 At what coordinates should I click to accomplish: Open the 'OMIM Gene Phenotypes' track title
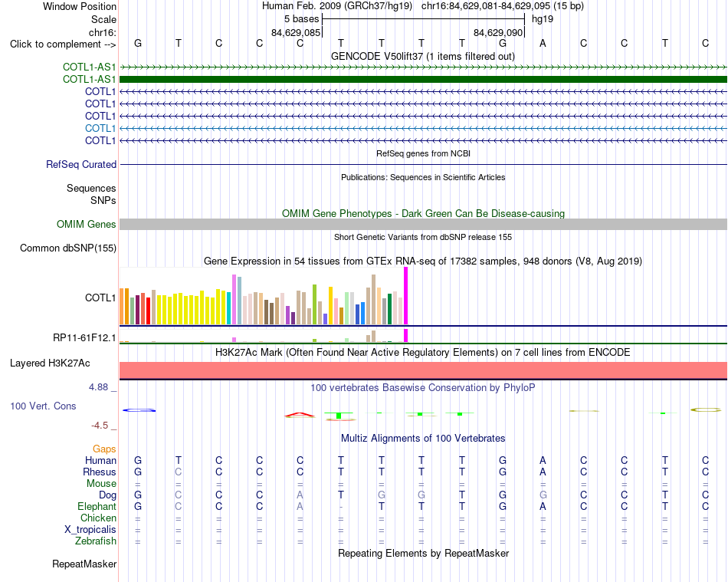coord(423,214)
